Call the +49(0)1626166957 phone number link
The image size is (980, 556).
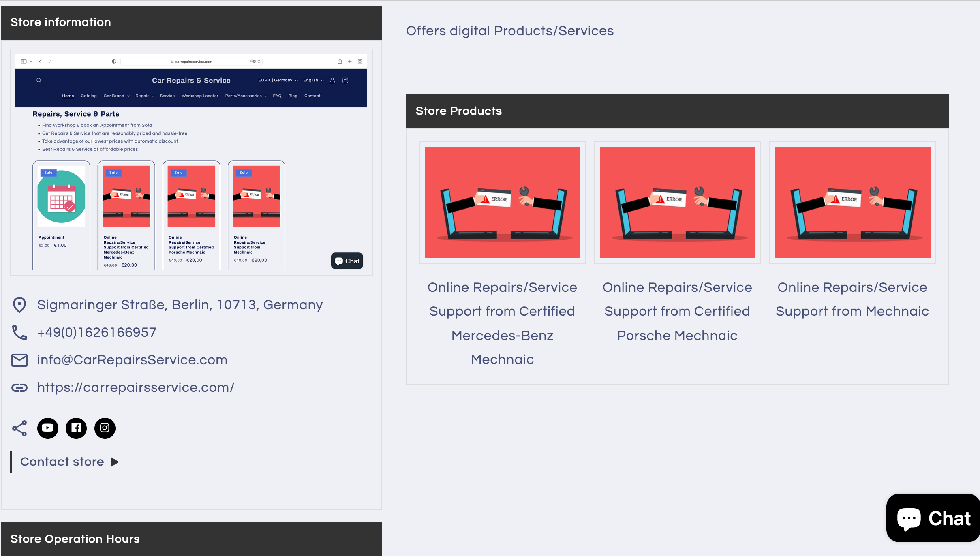96,332
